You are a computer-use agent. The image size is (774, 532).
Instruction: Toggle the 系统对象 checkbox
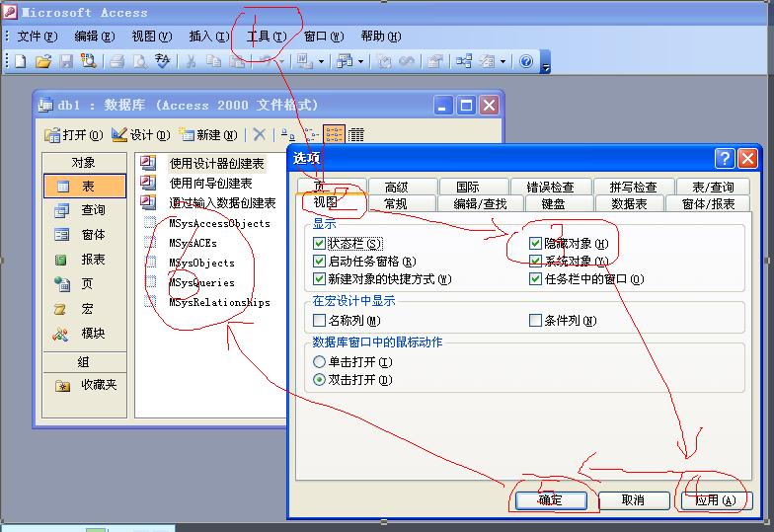(x=535, y=261)
